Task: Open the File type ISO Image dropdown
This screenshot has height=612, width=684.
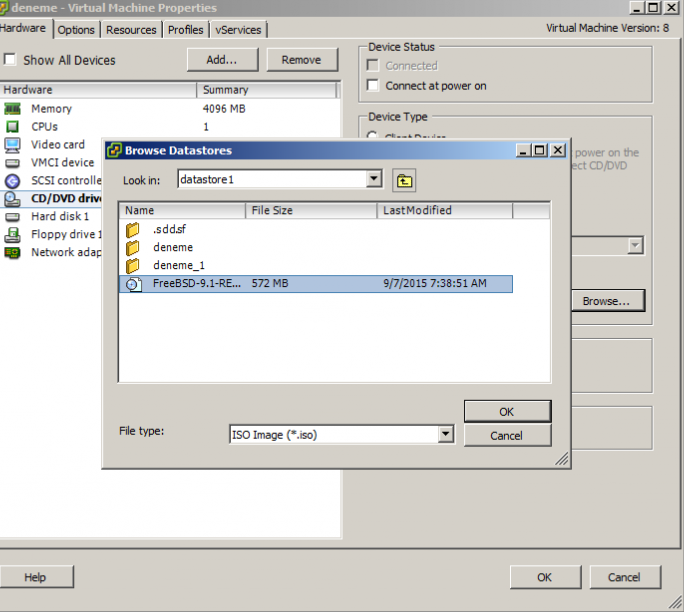Action: tap(445, 435)
